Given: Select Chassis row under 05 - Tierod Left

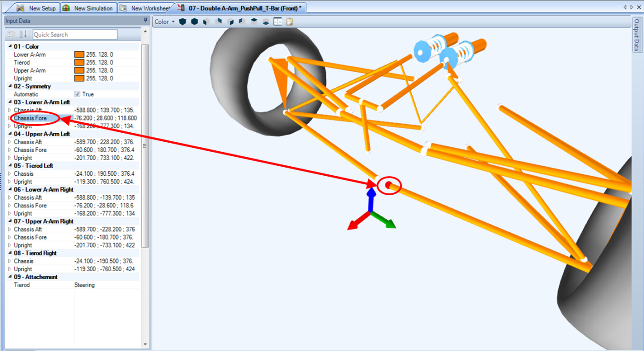Looking at the screenshot, I should pos(73,174).
